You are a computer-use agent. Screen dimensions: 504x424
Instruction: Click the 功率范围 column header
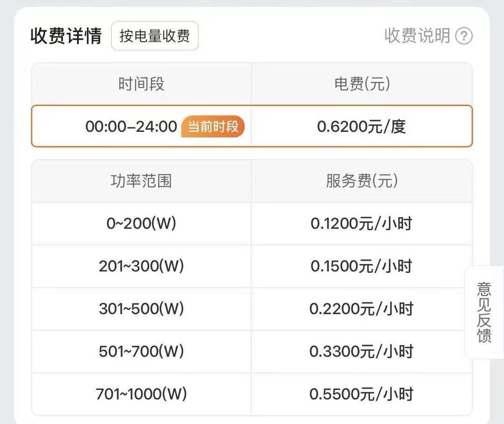tap(141, 181)
